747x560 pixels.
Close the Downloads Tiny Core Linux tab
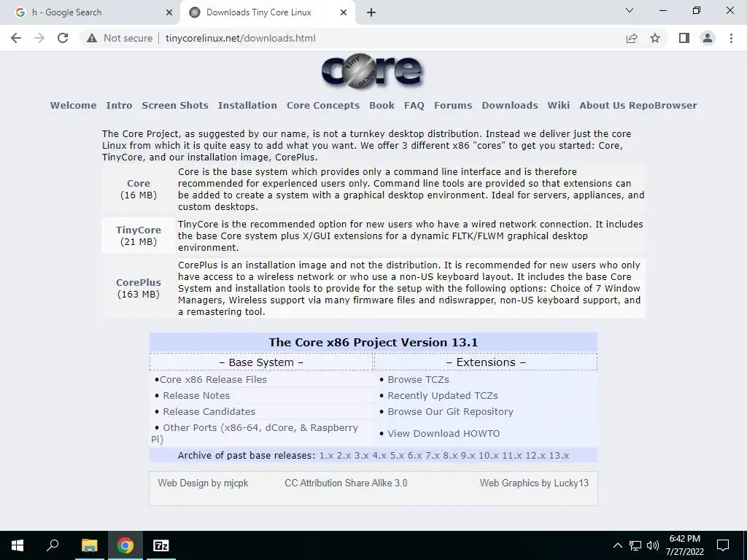(344, 12)
